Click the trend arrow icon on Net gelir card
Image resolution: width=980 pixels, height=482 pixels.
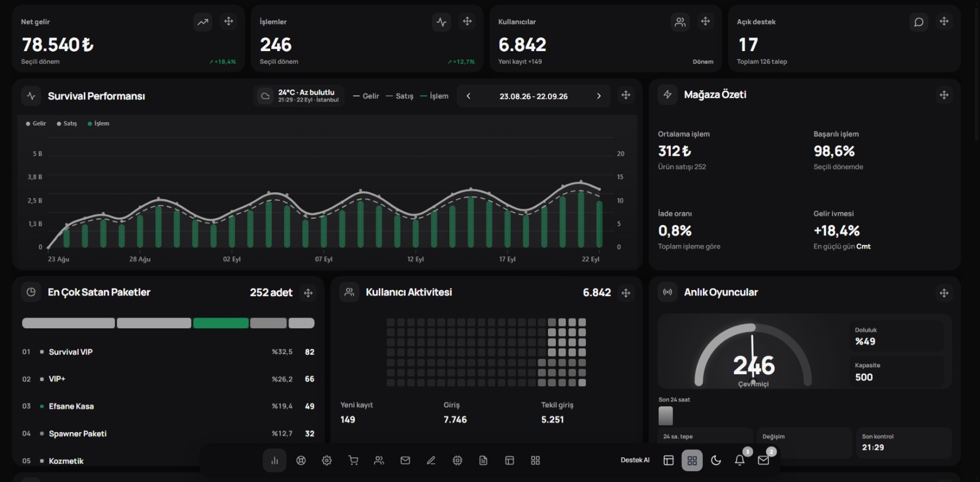click(203, 22)
